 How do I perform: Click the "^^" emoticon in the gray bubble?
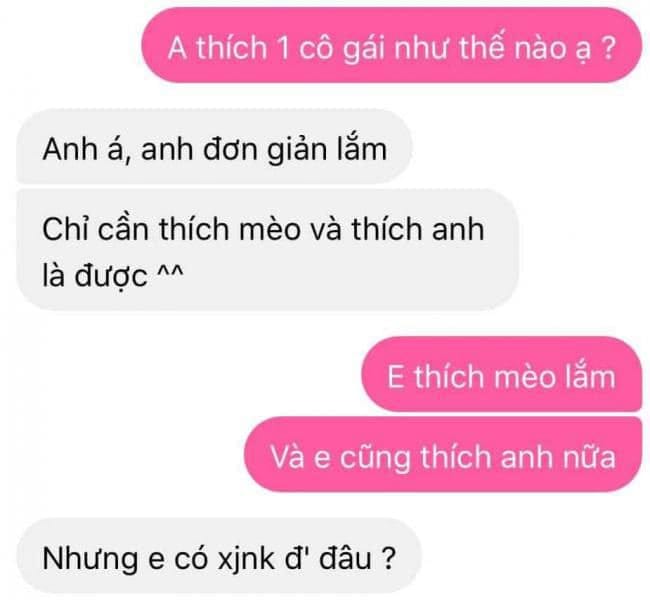pyautogui.click(x=170, y=270)
